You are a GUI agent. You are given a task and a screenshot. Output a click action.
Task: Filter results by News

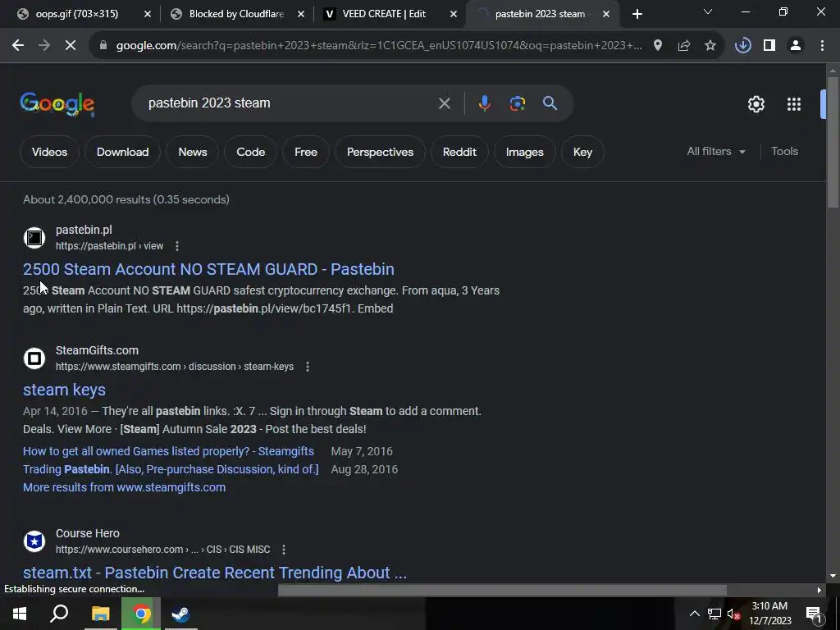coord(192,152)
